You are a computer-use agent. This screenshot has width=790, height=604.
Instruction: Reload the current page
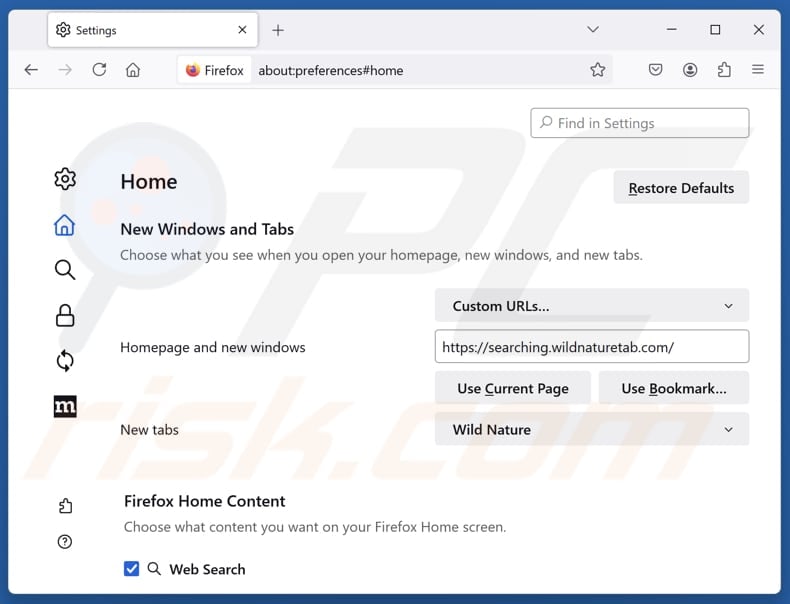click(x=99, y=70)
